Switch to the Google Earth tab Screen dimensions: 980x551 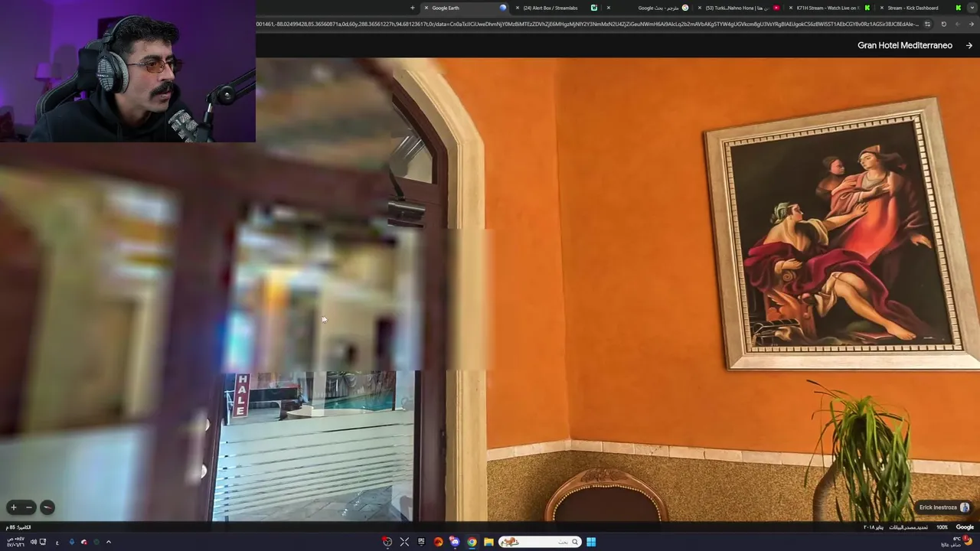coord(464,8)
